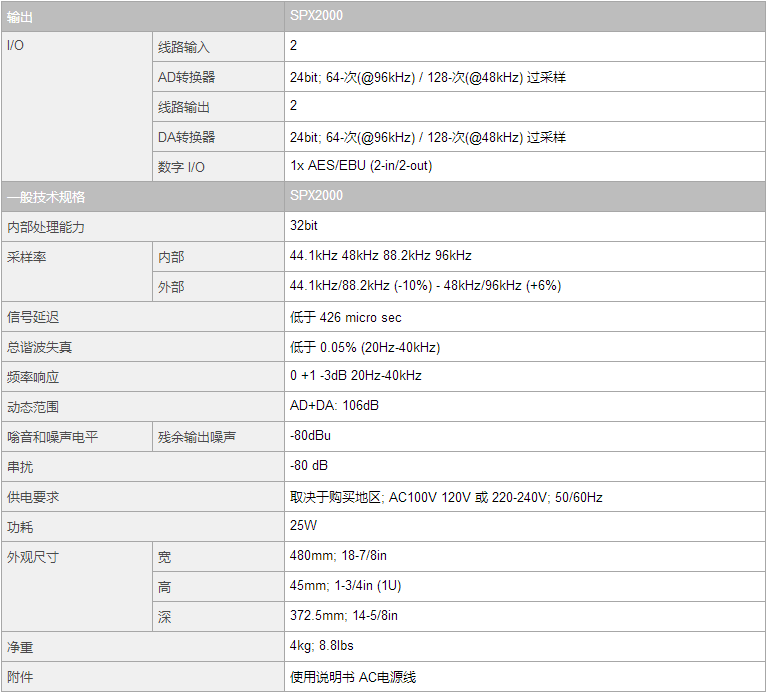Image resolution: width=767 pixels, height=693 pixels.
Task: Click the 一般技术规格 section header
Action: coord(46,197)
